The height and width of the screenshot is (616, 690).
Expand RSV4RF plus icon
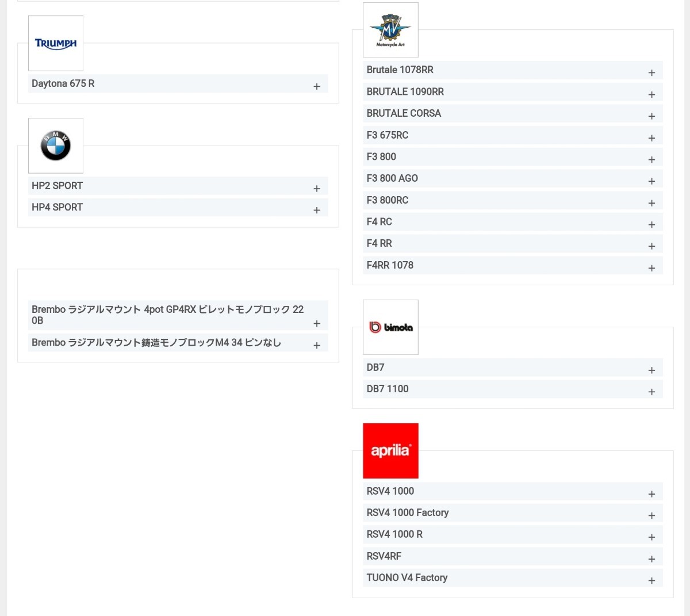pyautogui.click(x=651, y=559)
